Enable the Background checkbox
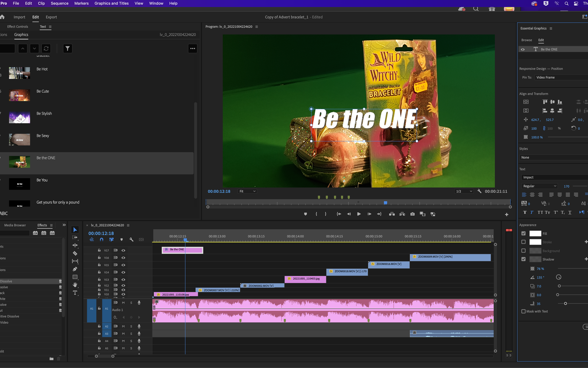The image size is (588, 368). point(523,251)
